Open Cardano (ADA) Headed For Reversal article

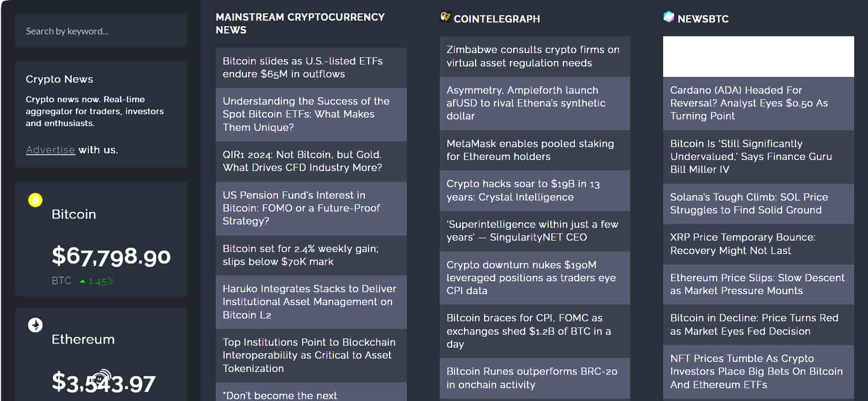click(x=759, y=103)
